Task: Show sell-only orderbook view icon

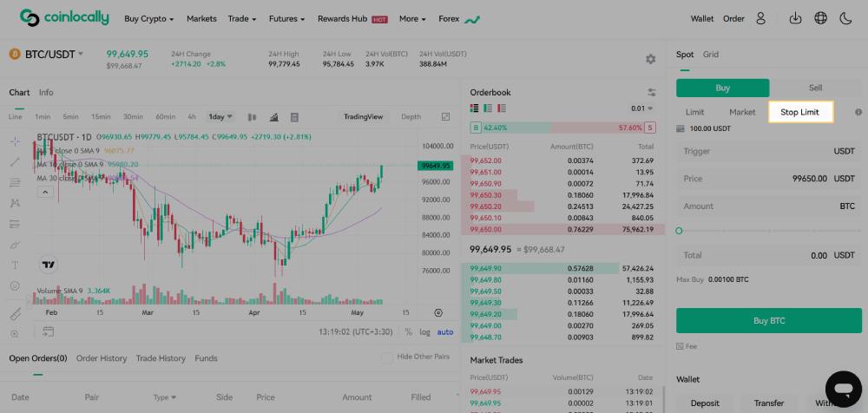Action: [502, 108]
